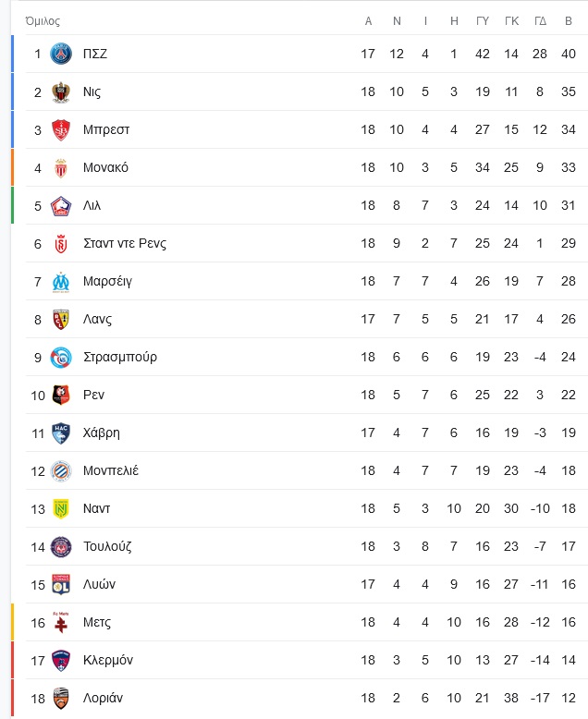Click the PSG club crest icon
588x719 pixels.
click(x=60, y=54)
